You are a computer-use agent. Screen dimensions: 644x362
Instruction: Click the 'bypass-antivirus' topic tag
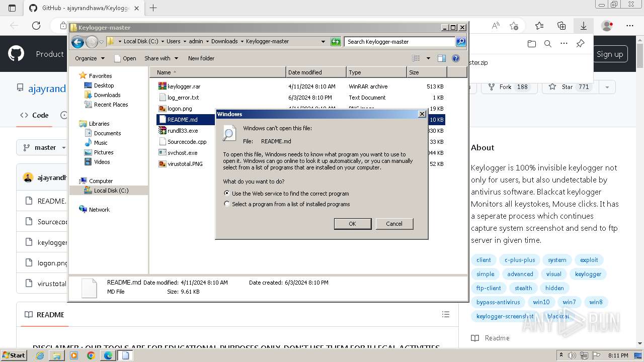498,302
